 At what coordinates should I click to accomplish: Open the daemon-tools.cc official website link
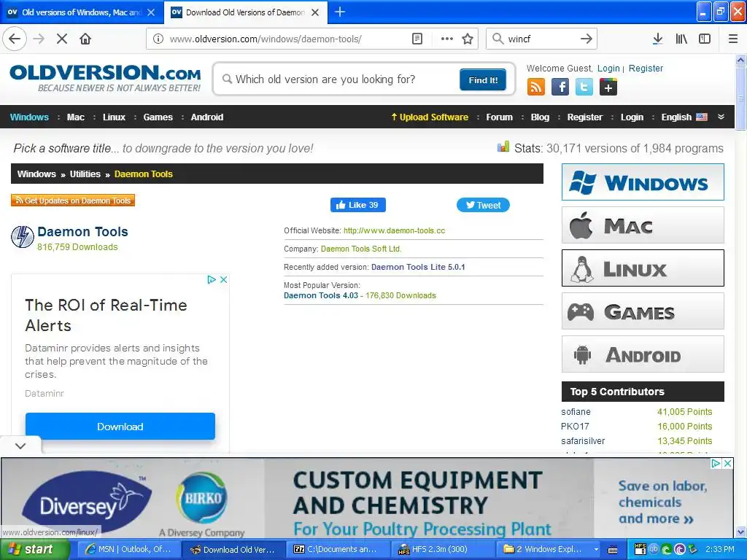pyautogui.click(x=395, y=230)
